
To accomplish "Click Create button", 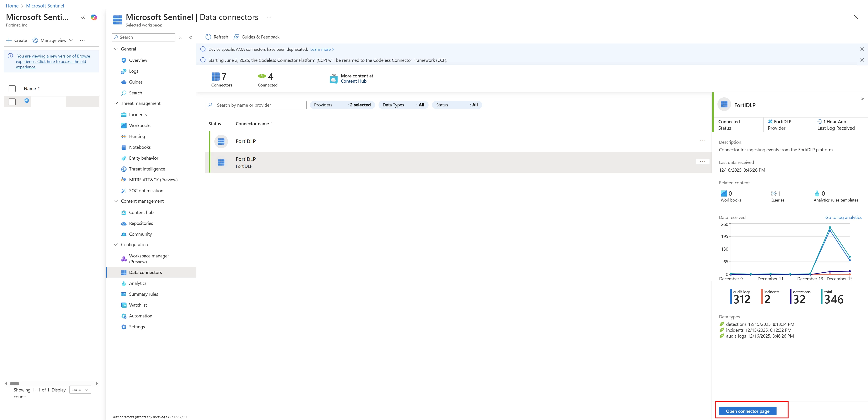I will 17,41.
